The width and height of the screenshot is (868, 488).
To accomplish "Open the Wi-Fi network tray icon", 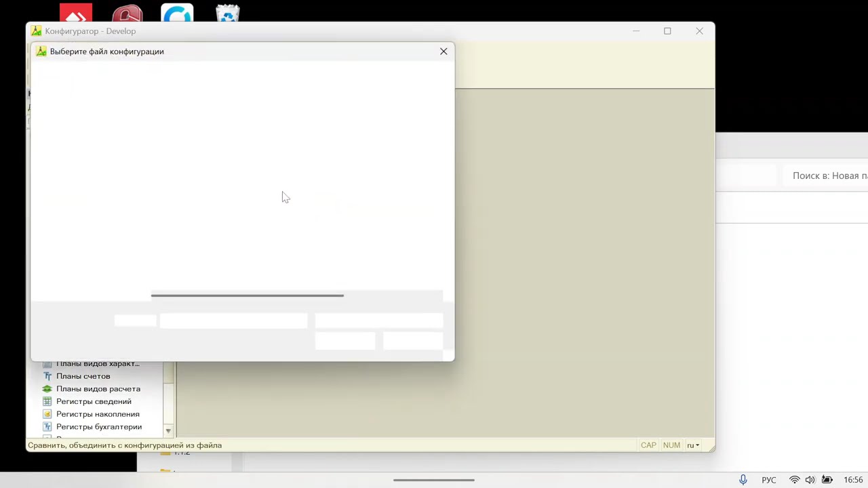I will point(794,480).
